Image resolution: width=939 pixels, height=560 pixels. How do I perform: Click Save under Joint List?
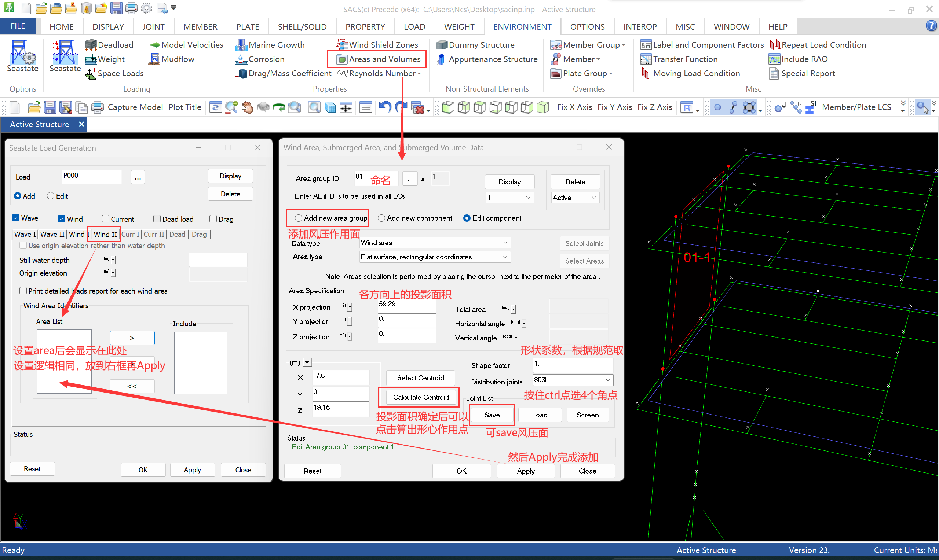[492, 415]
